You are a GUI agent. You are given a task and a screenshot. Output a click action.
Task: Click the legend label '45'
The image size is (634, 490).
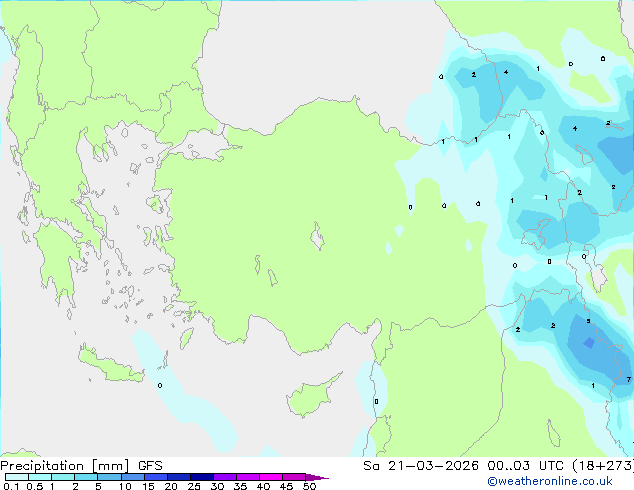286,486
